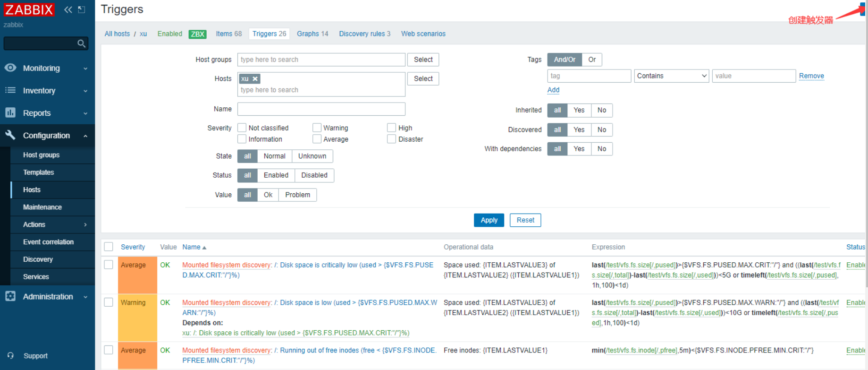Click the Monitoring eye icon
Viewport: 868px width, 370px height.
10,68
